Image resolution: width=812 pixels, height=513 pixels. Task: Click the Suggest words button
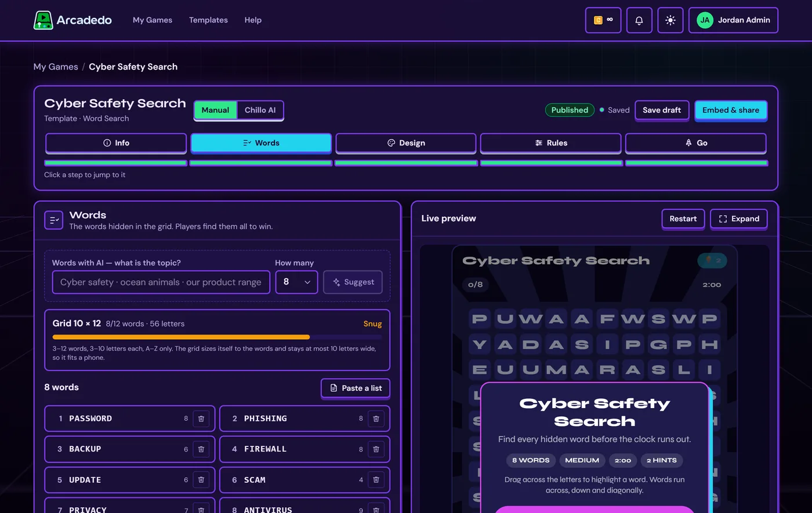[x=353, y=282]
